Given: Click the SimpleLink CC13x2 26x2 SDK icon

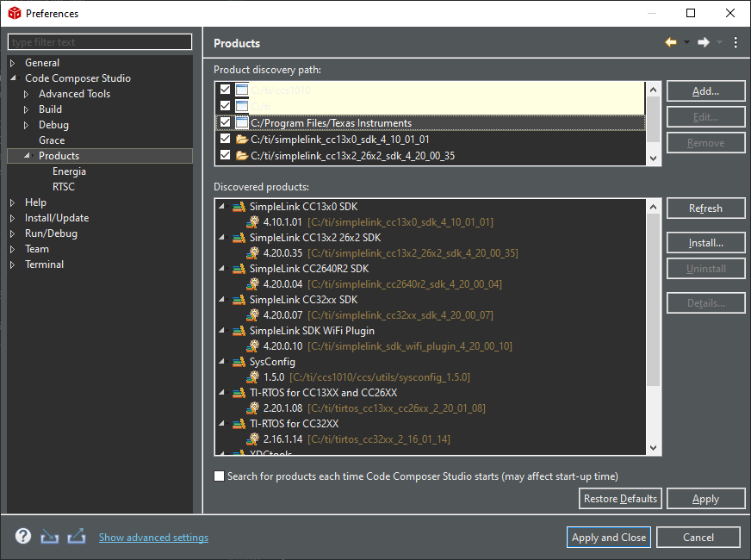Looking at the screenshot, I should click(x=239, y=238).
